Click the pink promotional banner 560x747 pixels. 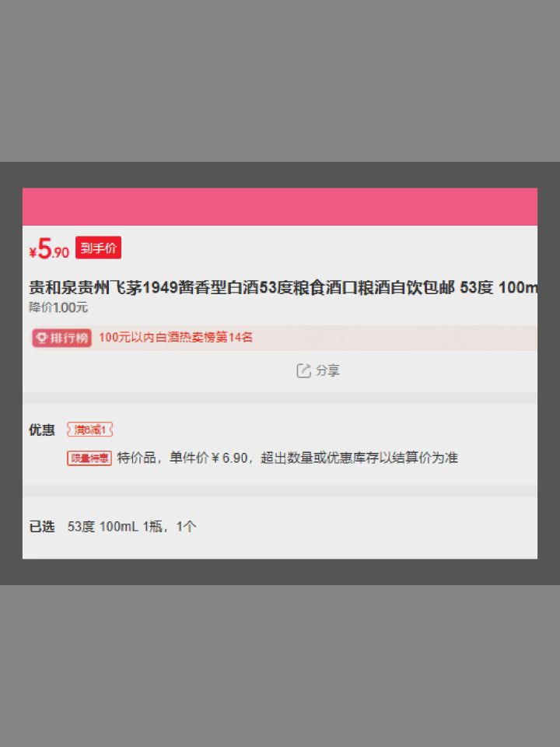pos(280,207)
